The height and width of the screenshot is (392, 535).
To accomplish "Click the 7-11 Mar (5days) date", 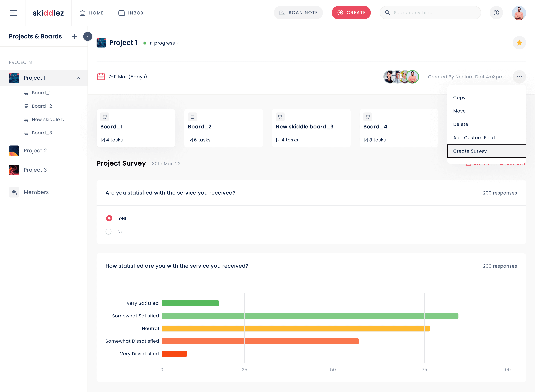I will (x=128, y=77).
